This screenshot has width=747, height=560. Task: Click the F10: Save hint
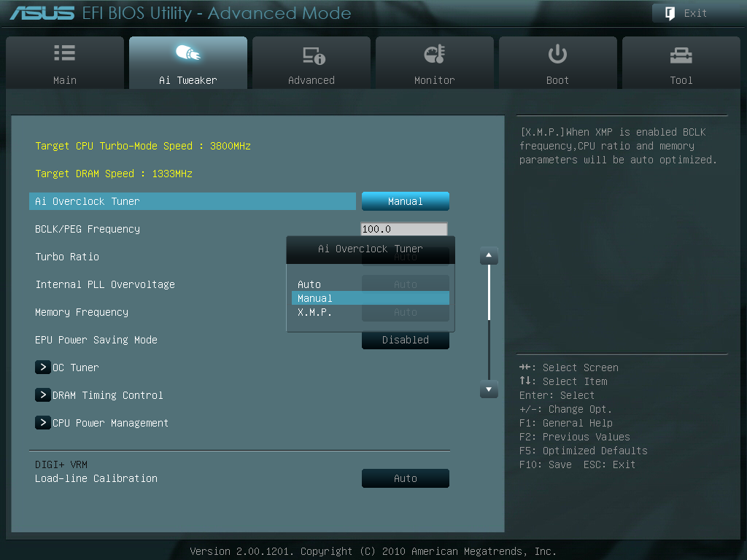tap(546, 464)
